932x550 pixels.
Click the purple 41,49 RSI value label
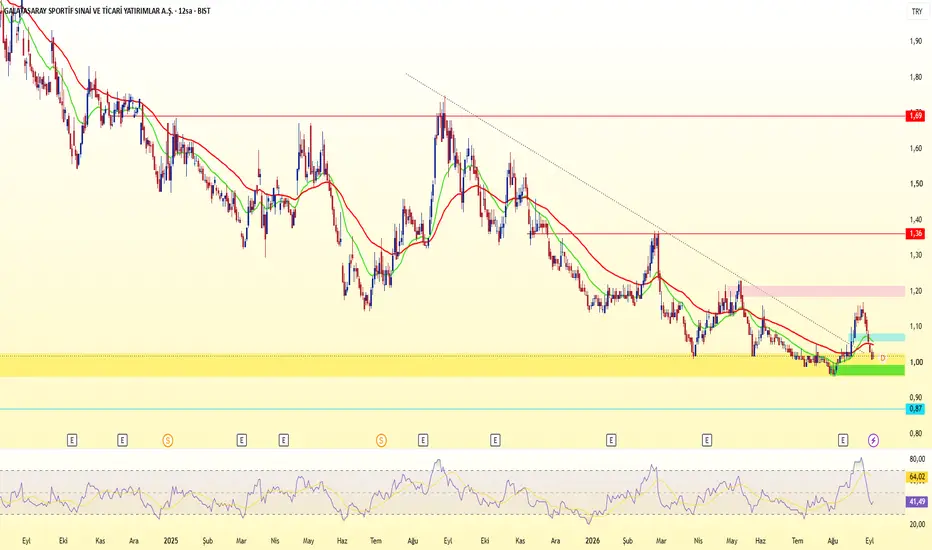pyautogui.click(x=917, y=502)
